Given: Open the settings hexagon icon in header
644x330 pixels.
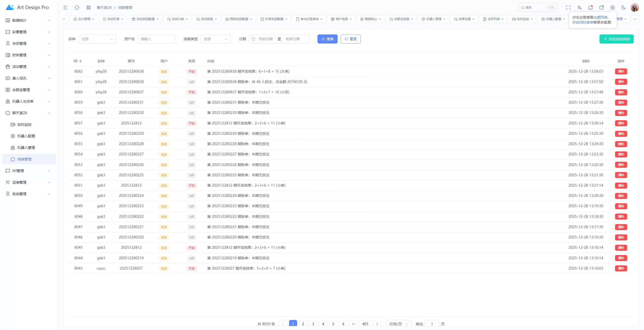Looking at the screenshot, I should pyautogui.click(x=613, y=8).
